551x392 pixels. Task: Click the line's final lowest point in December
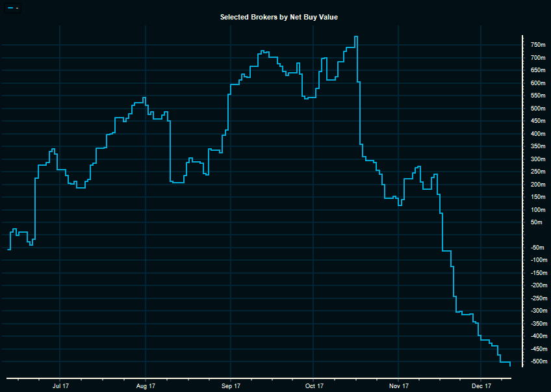[x=510, y=366]
